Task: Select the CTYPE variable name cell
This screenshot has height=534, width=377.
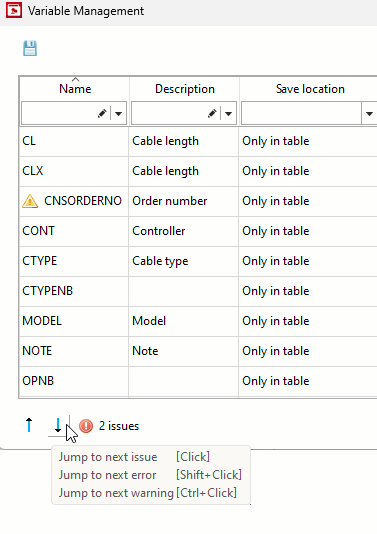Action: click(74, 261)
